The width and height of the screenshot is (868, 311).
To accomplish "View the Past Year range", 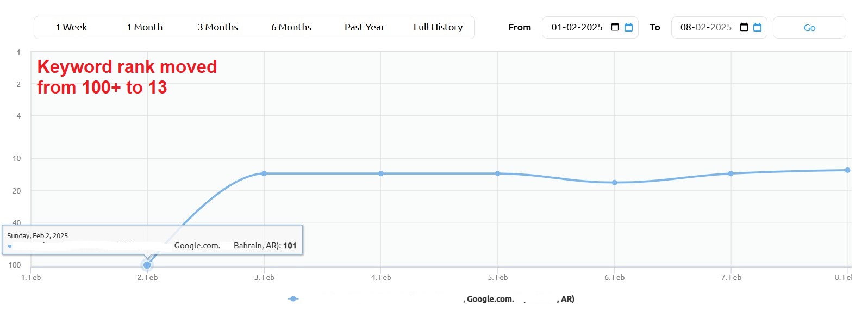I will click(x=364, y=27).
